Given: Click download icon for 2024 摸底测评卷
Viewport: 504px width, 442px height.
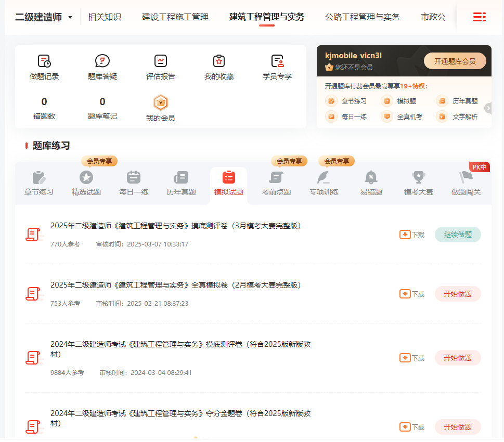Looking at the screenshot, I should pos(405,358).
